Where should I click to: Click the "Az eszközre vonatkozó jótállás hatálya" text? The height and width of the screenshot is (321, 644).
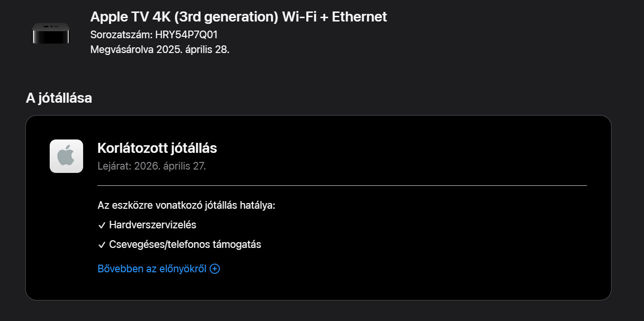186,205
